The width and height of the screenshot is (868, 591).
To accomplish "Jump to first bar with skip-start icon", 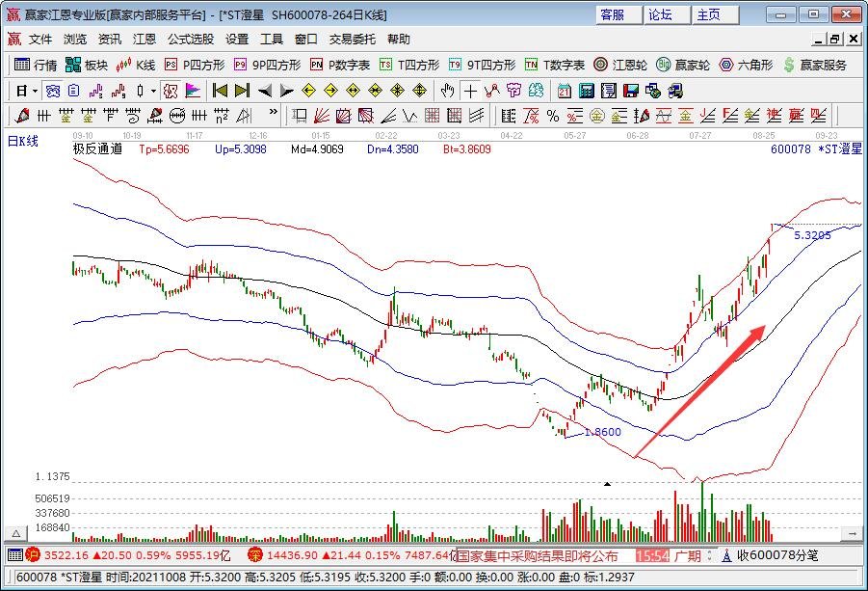I will tap(220, 91).
